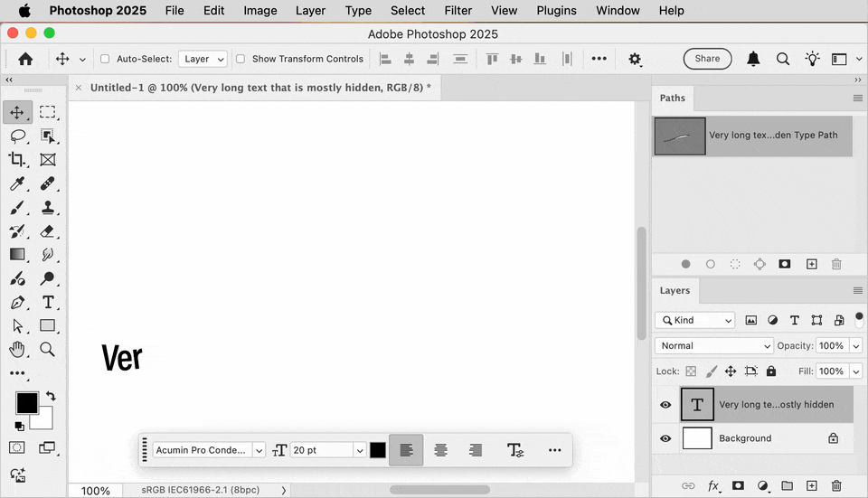Toggle lock image pixels
This screenshot has height=498, width=868.
click(x=712, y=371)
